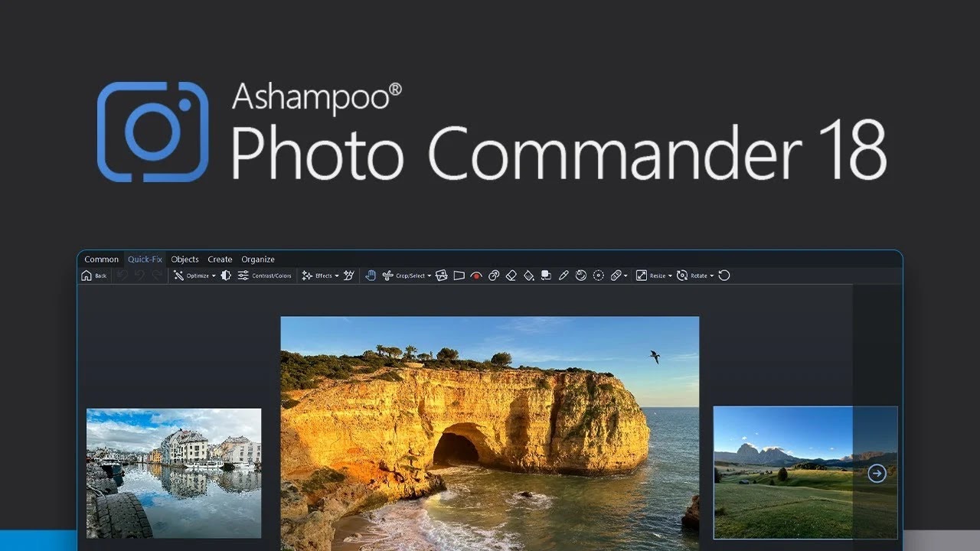
Task: Open the Optimize dropdown arrow
Action: click(214, 276)
